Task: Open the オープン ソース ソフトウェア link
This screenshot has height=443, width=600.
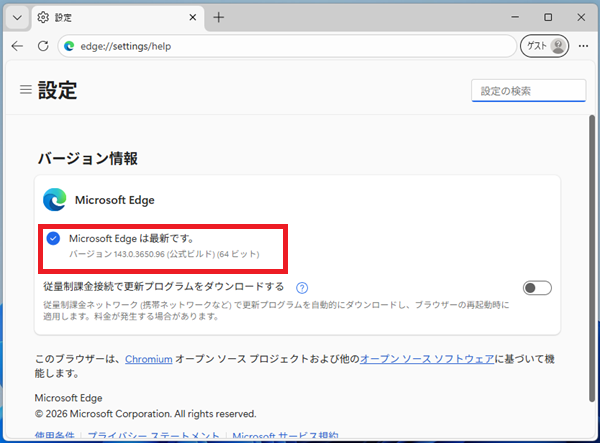Action: [426, 358]
